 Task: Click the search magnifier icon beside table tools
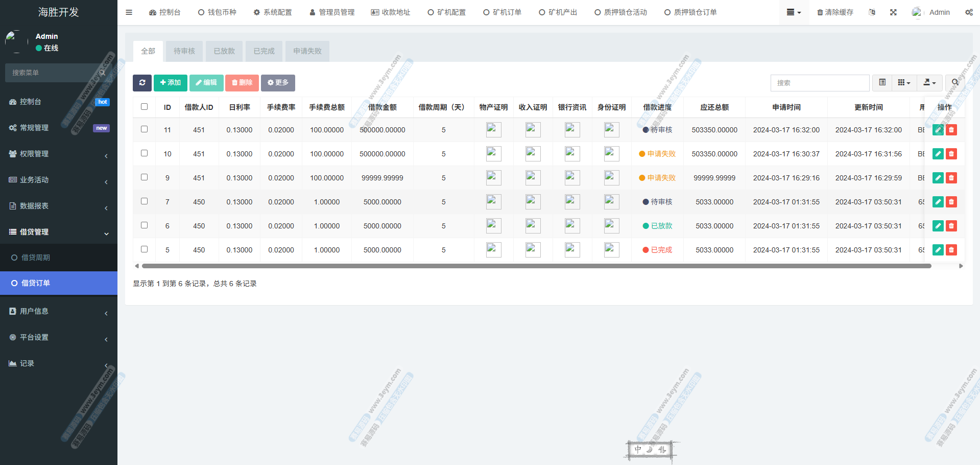pos(954,83)
